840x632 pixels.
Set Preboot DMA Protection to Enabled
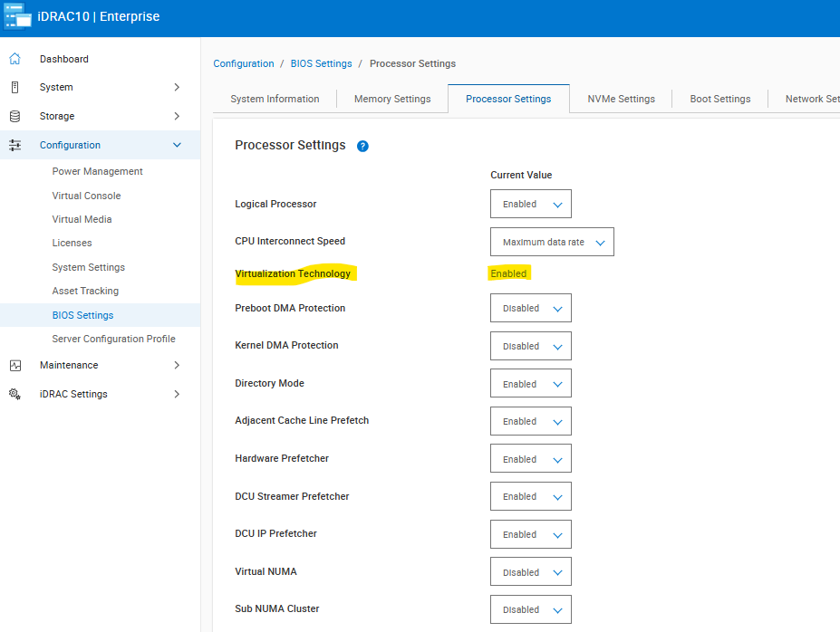click(x=530, y=308)
